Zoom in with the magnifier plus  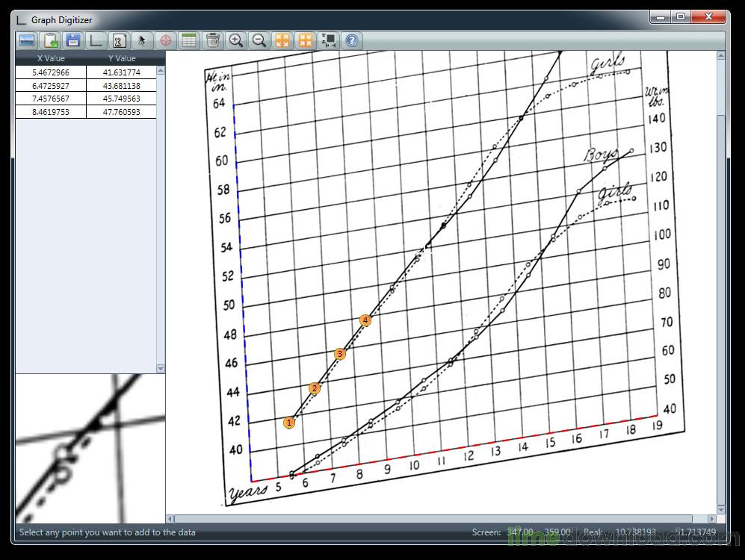[x=235, y=41]
